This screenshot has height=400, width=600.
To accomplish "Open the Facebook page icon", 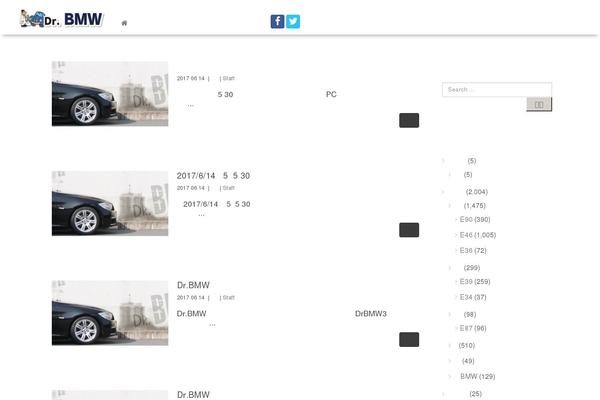I will [277, 21].
